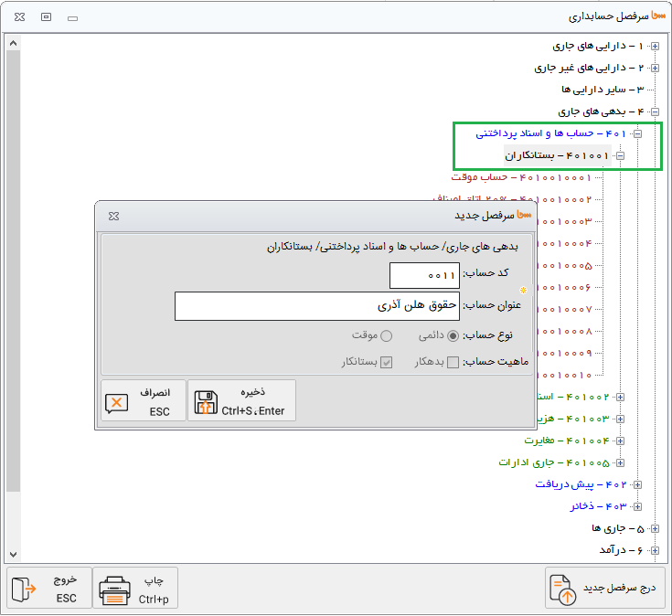This screenshot has width=672, height=616.
Task: Click the exit door icon
Action: click(24, 589)
